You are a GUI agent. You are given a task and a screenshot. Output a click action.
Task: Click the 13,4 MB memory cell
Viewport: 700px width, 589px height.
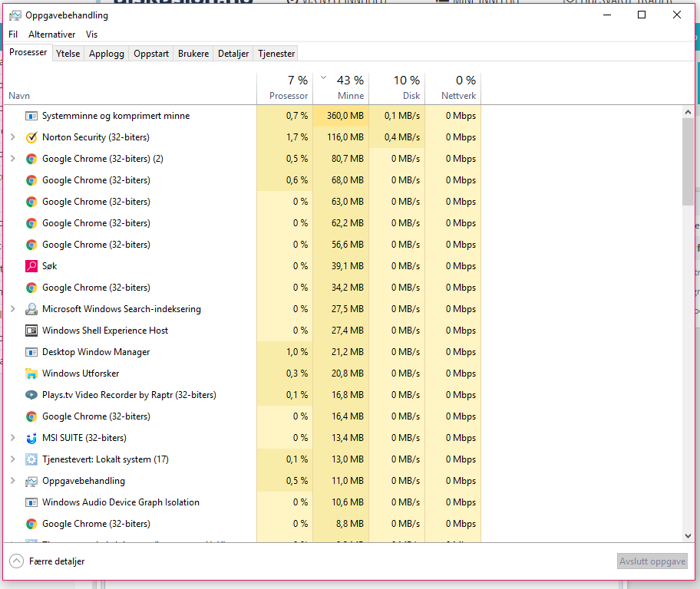coord(341,438)
